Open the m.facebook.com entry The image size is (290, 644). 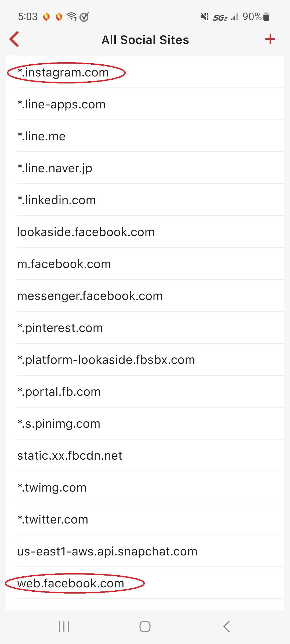[x=64, y=264]
